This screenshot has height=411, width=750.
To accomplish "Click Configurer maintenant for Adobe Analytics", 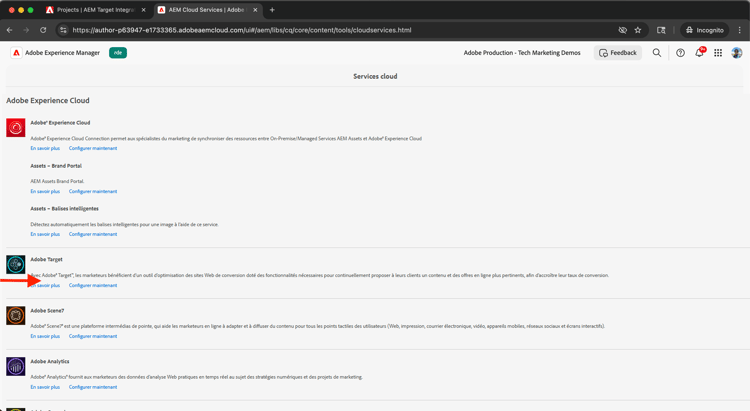I will coord(93,387).
